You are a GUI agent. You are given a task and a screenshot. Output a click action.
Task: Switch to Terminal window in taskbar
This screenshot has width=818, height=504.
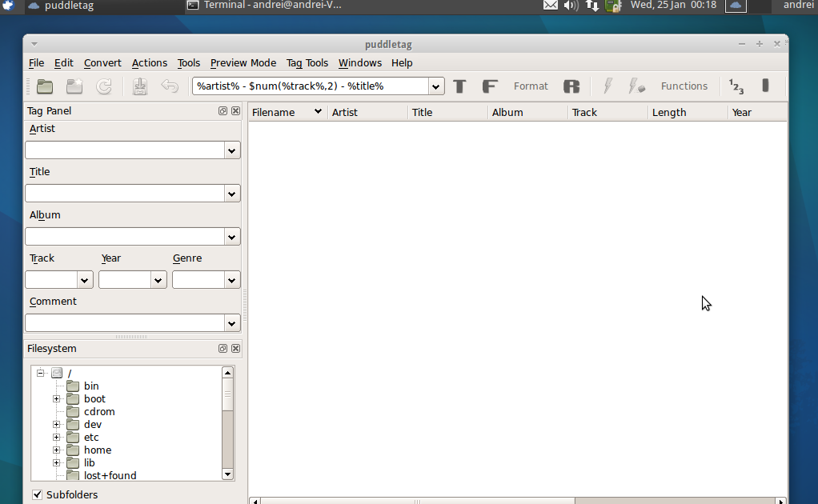pyautogui.click(x=264, y=6)
